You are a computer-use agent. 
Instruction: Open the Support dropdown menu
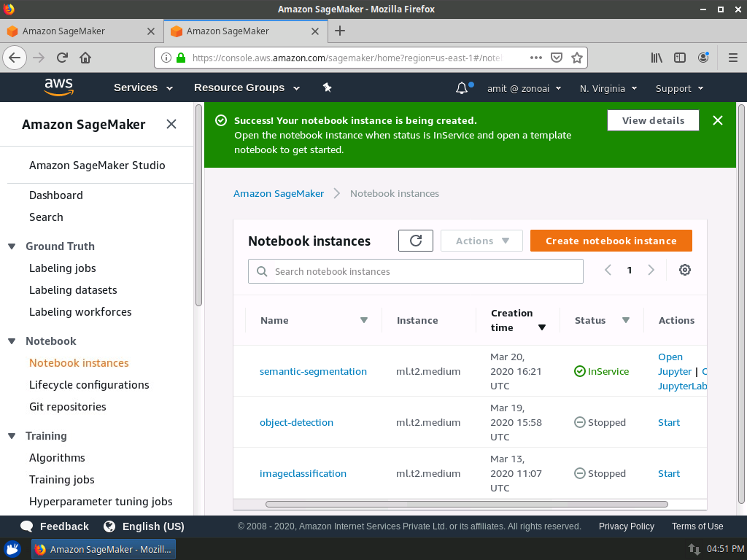[x=679, y=88]
